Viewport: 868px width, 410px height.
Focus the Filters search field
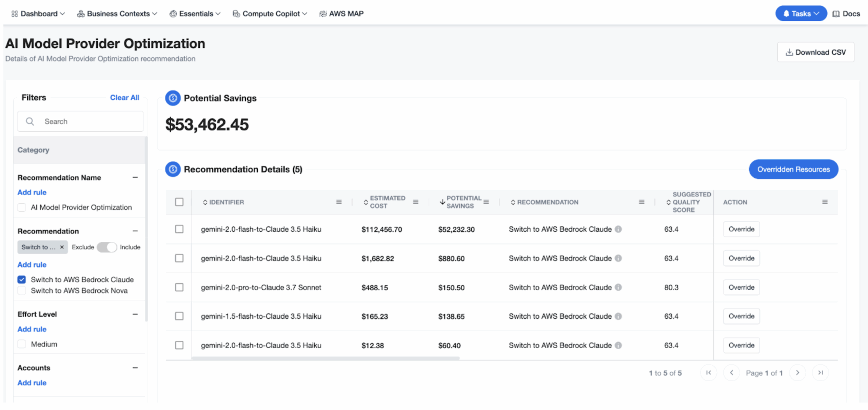coord(80,121)
